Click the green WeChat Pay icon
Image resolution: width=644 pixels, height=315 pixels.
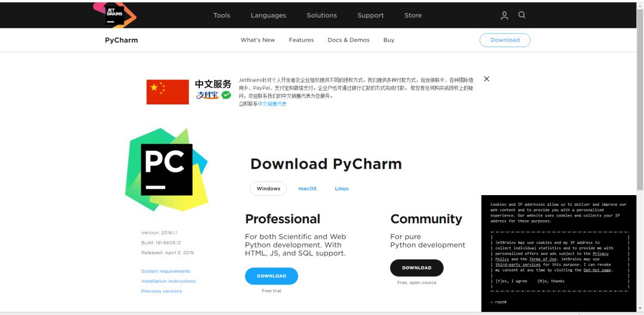click(227, 95)
